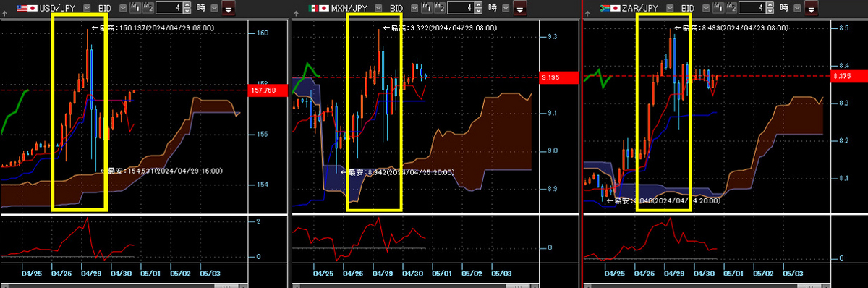868x288 pixels.
Task: Select the M2 layout icon in ZAR/JPY chart
Action: click(x=731, y=8)
